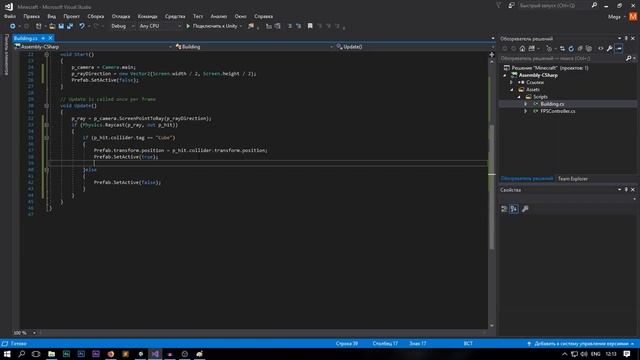
Task: Click the Bookmark toolbar icon
Action: (310, 26)
